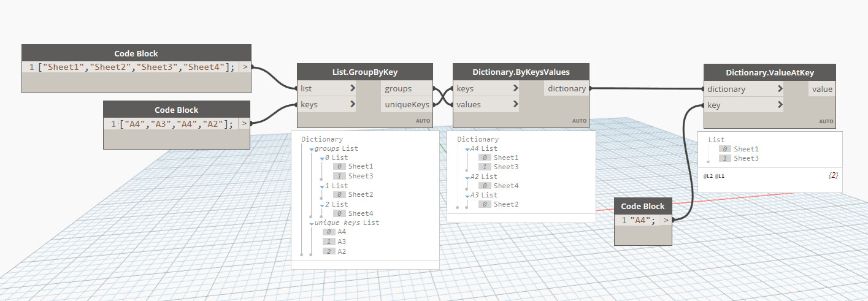Screen dimensions: 868x301
Task: Collapse the A2 List in ByKeysValues preview
Action: 467,177
